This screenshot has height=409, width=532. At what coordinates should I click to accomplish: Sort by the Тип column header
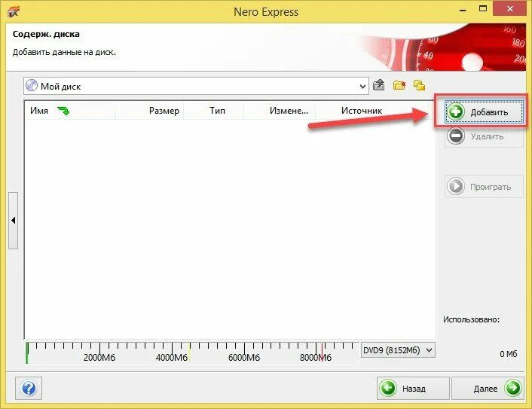pos(214,111)
